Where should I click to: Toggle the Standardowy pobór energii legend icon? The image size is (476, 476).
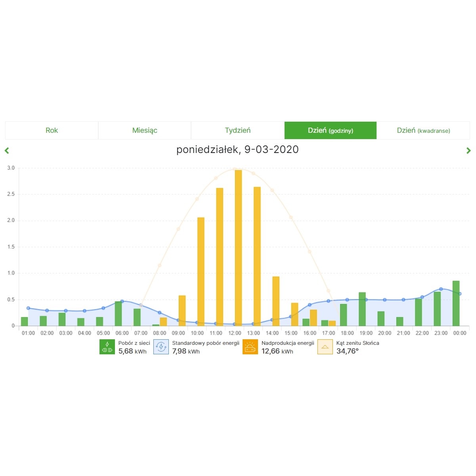[x=161, y=347]
